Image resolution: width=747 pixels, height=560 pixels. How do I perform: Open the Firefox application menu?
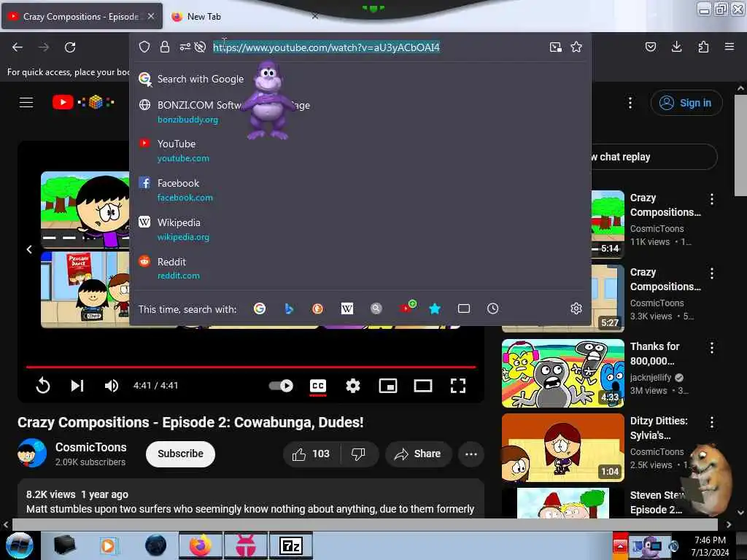point(729,47)
